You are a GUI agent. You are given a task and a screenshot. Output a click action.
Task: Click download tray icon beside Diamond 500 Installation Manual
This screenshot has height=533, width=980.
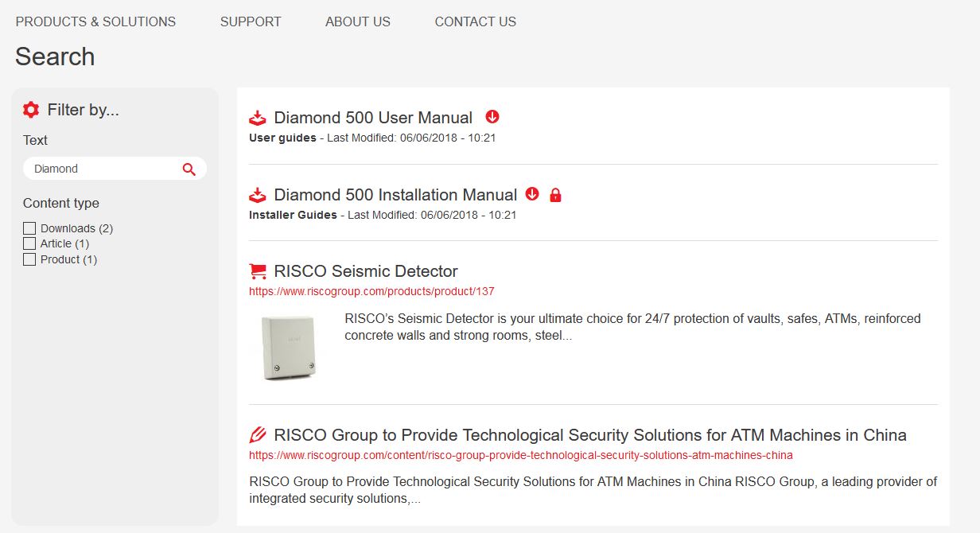click(x=258, y=195)
